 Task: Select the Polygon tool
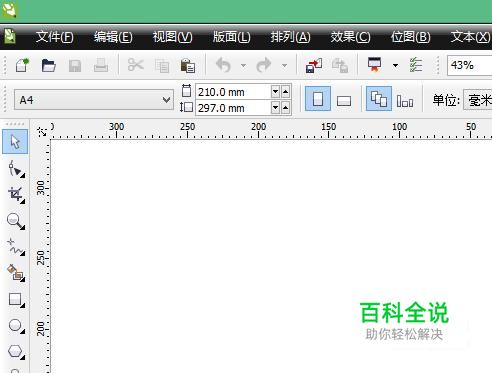coord(16,351)
